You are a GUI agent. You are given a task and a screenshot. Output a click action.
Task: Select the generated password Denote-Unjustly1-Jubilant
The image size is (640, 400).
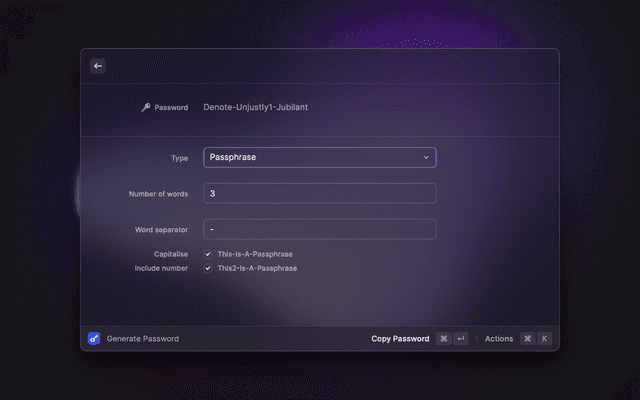tap(263, 107)
